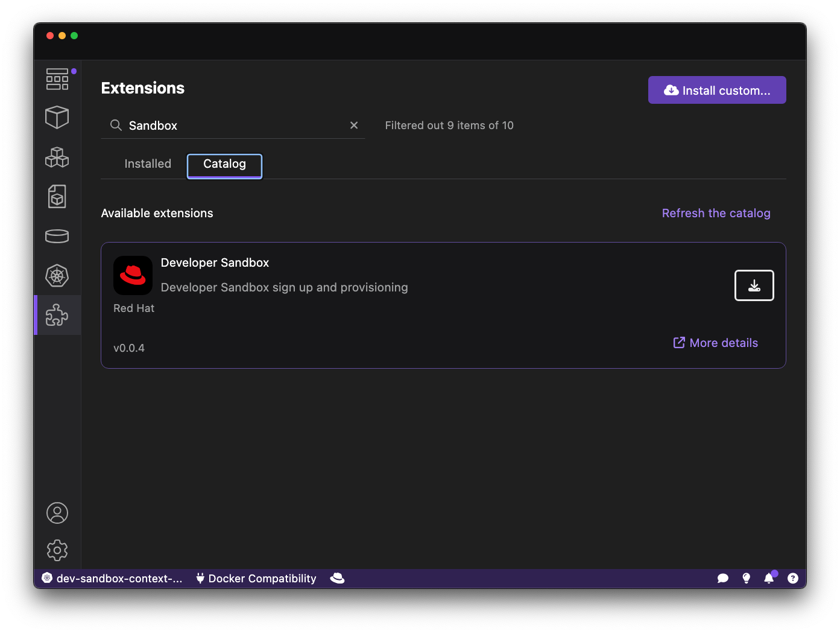Screen dimensions: 840x633
Task: Open the Settings gear icon
Action: click(57, 550)
